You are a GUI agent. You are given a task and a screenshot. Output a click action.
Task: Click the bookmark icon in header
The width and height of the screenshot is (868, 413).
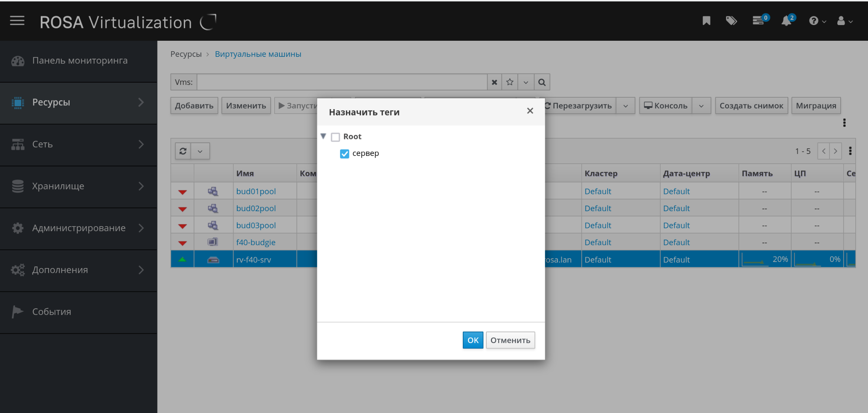(706, 21)
